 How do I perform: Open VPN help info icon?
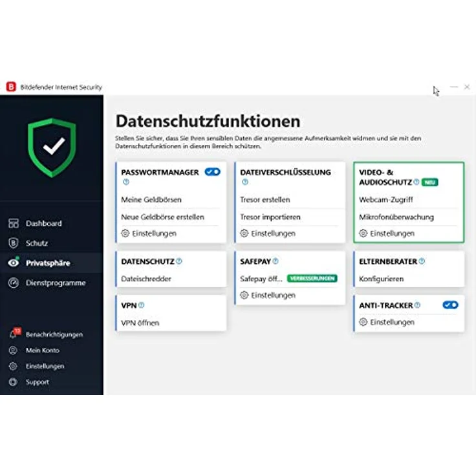(x=142, y=305)
